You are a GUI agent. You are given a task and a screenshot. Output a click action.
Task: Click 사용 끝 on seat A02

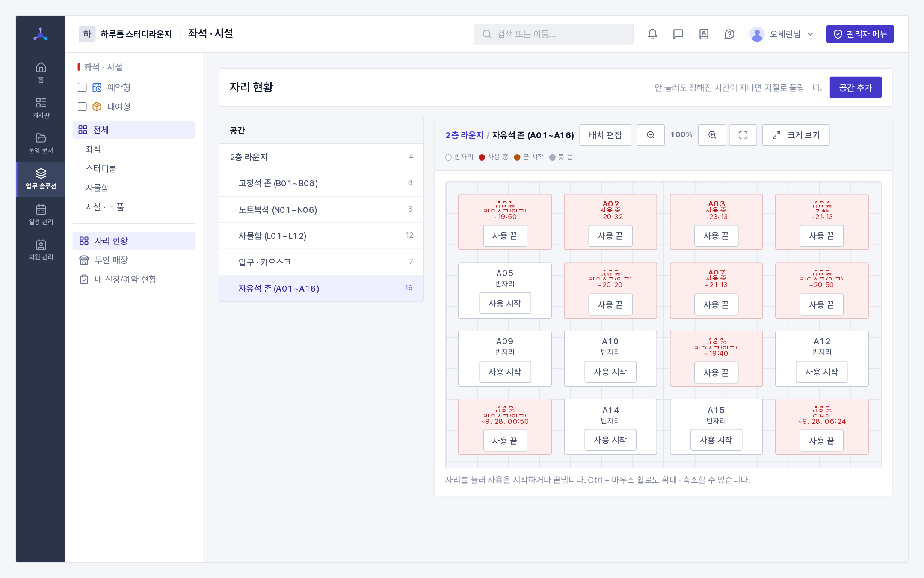[610, 235]
